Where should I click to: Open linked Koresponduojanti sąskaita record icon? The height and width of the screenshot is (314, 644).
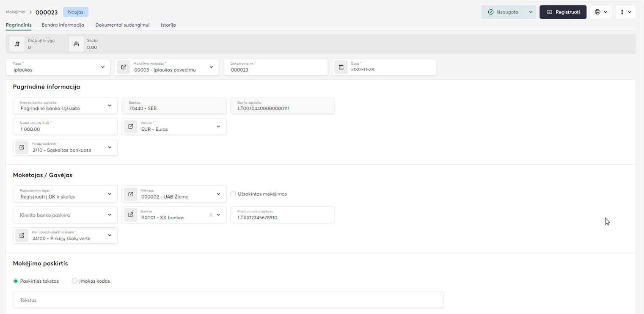point(22,236)
